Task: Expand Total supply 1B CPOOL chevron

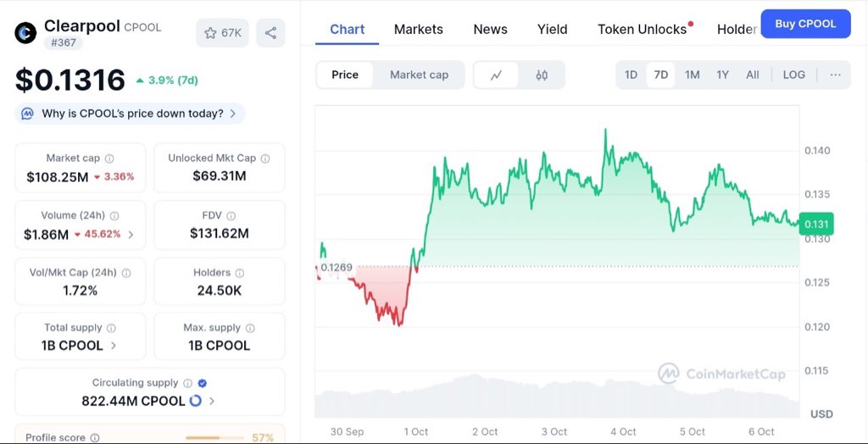Action: click(x=114, y=346)
